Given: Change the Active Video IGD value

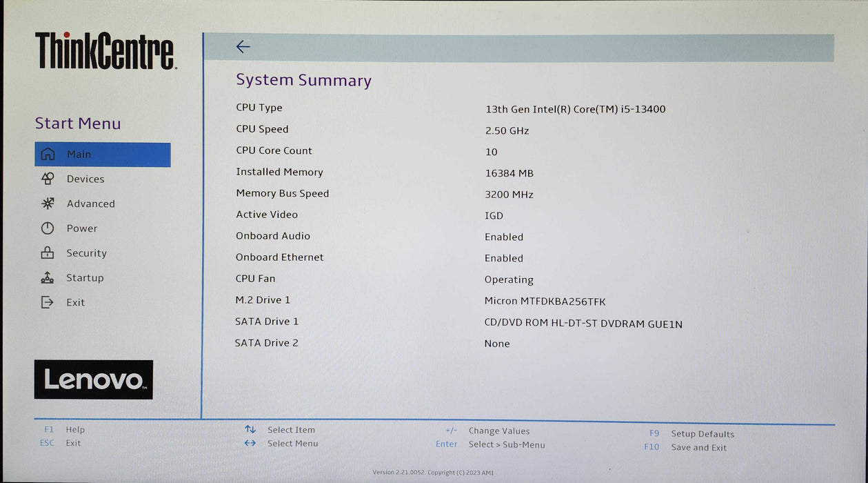Looking at the screenshot, I should tap(494, 215).
